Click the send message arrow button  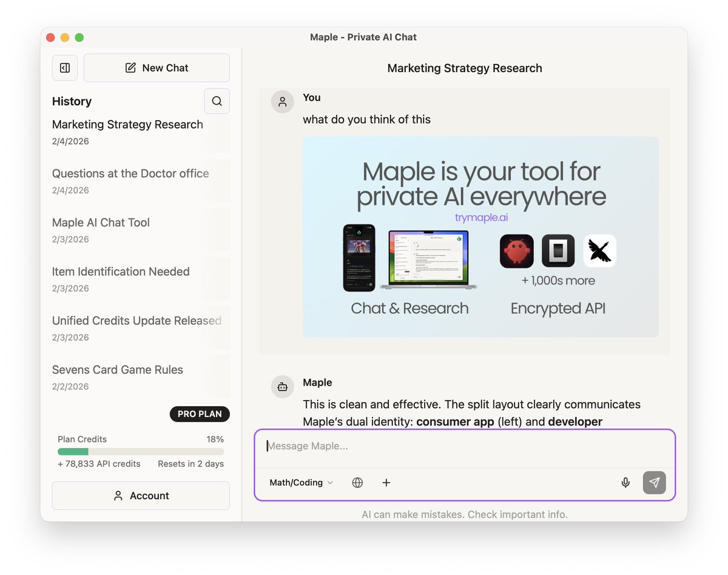click(655, 483)
